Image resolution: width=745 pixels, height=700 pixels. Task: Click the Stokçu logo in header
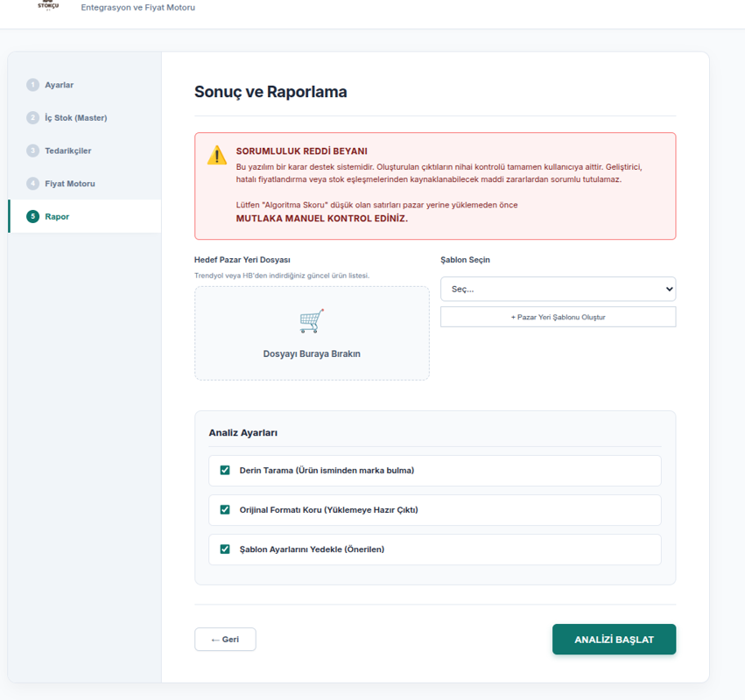click(x=48, y=5)
